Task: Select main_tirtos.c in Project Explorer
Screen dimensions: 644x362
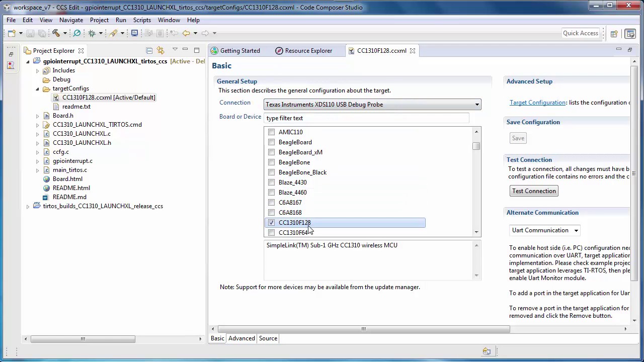Action: [x=70, y=170]
